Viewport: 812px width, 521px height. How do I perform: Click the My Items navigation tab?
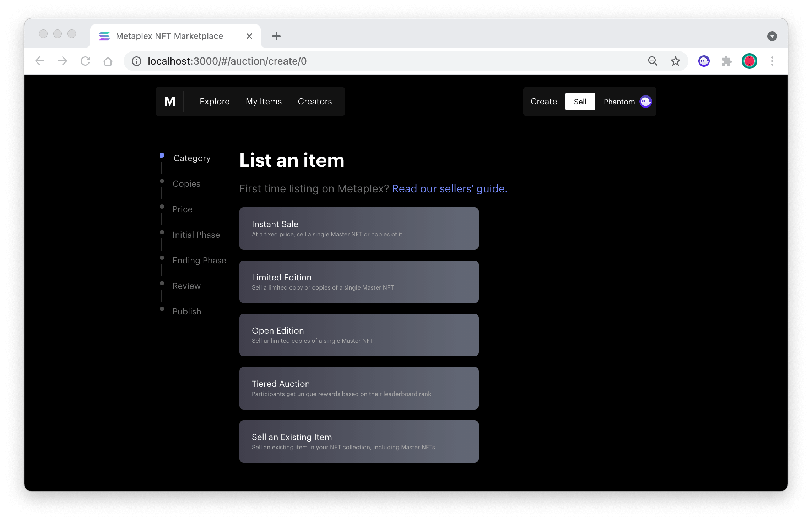[x=264, y=102]
